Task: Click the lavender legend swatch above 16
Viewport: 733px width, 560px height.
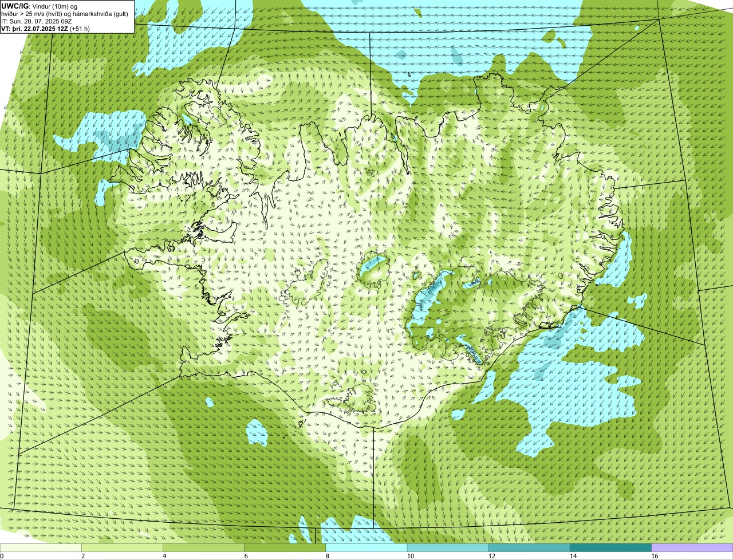Action: click(692, 547)
